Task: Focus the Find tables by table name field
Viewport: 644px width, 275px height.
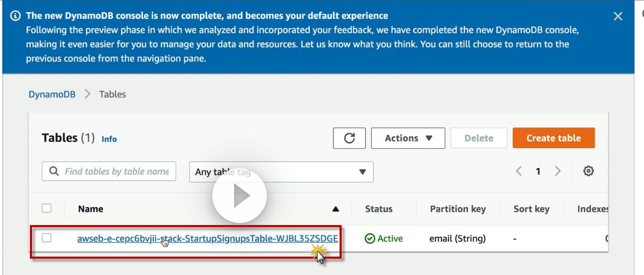Action: [109, 171]
